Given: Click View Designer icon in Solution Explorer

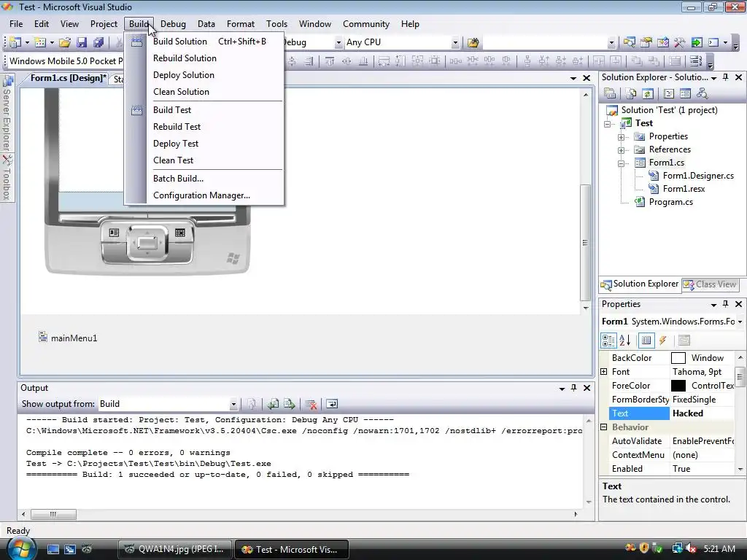Looking at the screenshot, I should [685, 93].
